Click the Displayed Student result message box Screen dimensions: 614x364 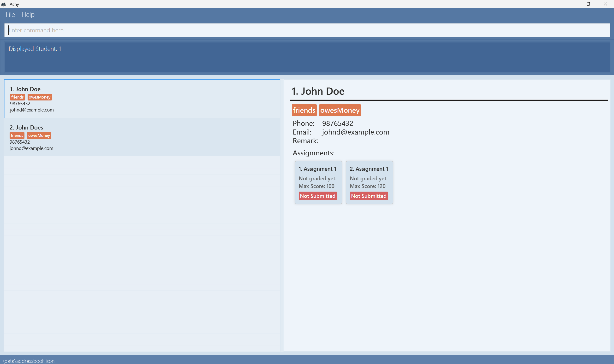(x=307, y=57)
